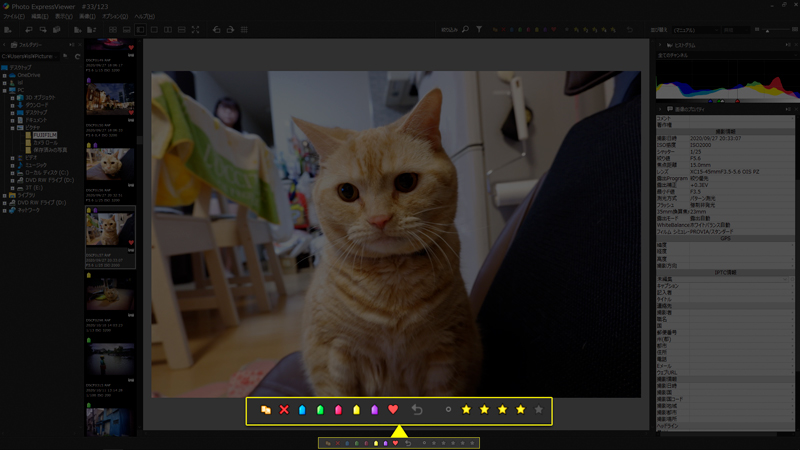Image resolution: width=800 pixels, height=450 pixels.
Task: Apply the blue tag mark in enlarged toolbar
Action: click(x=302, y=410)
